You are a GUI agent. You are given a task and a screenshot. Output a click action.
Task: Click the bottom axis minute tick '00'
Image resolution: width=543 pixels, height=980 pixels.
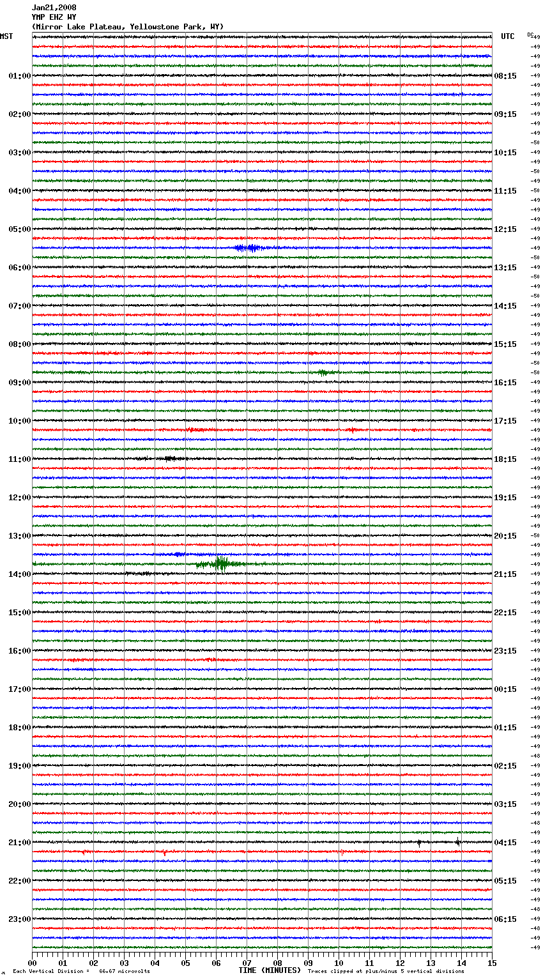click(x=32, y=963)
